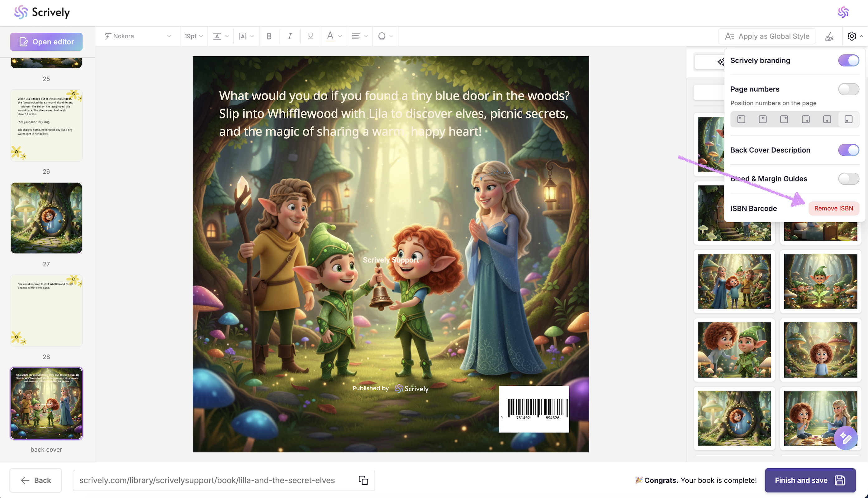Turn off Back Cover Description
868x498 pixels.
coord(848,150)
